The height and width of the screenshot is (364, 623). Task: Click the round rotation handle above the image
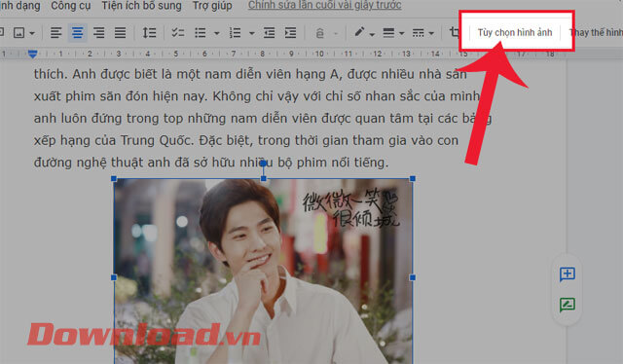263,163
